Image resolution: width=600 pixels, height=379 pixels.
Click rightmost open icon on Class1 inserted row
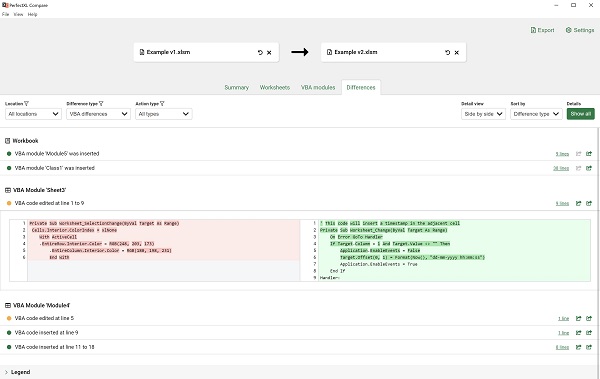click(x=589, y=168)
